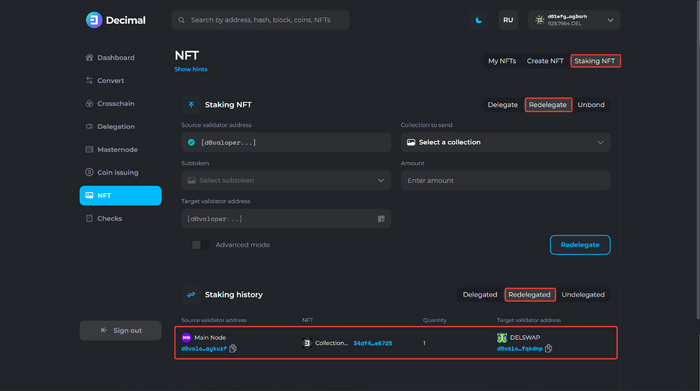This screenshot has height=391, width=700.
Task: Click collection dropdown chevron arrow
Action: point(600,142)
